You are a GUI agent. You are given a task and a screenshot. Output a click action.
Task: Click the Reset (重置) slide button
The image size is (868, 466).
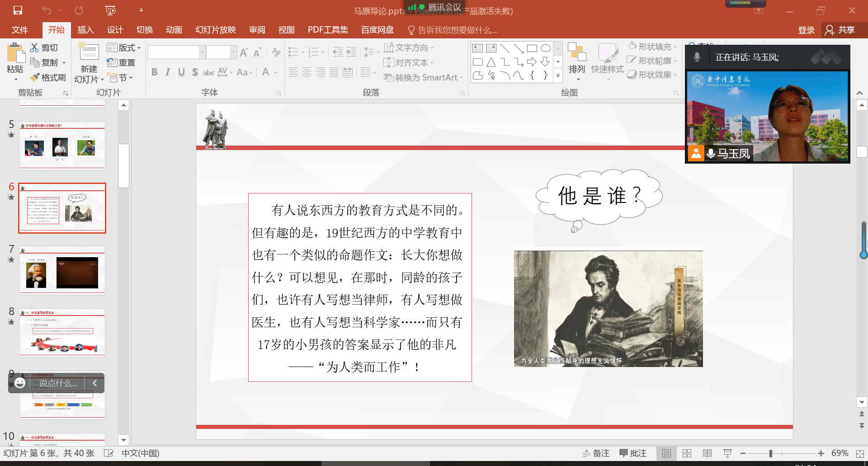pos(121,62)
